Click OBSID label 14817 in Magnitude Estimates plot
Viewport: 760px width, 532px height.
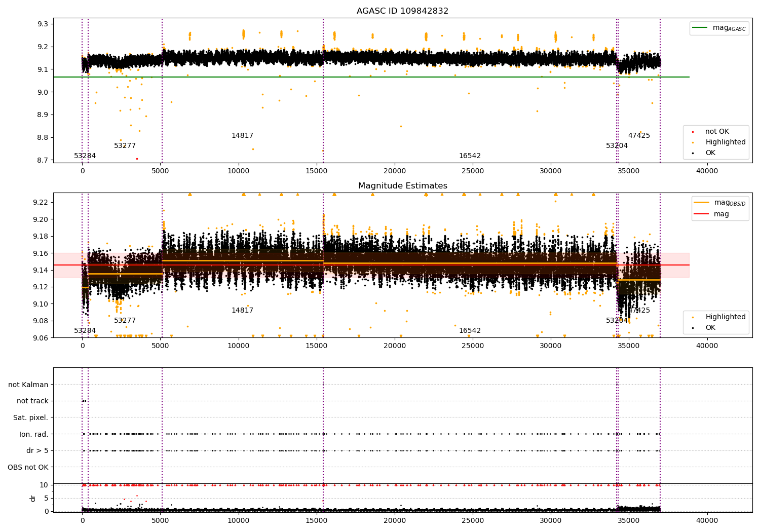tap(242, 310)
